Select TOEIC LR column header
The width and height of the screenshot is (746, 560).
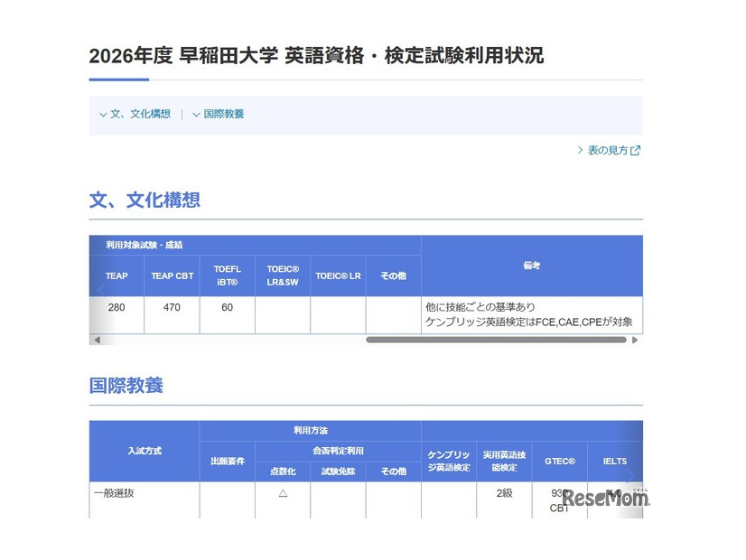coord(339,276)
